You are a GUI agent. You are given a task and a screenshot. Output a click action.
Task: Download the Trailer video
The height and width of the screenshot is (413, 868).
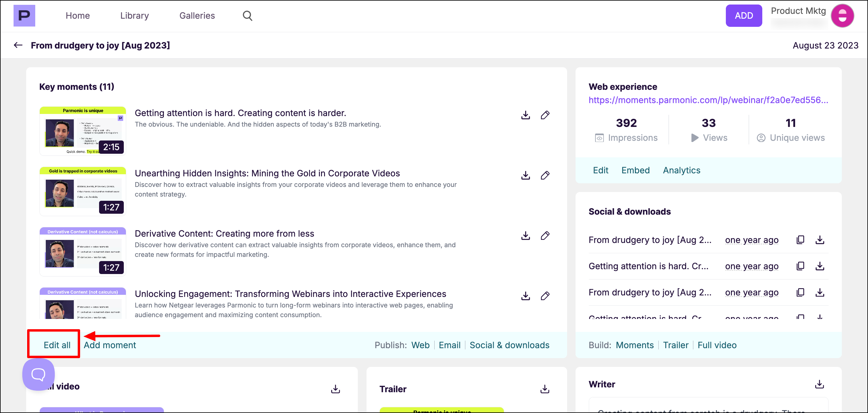[545, 389]
